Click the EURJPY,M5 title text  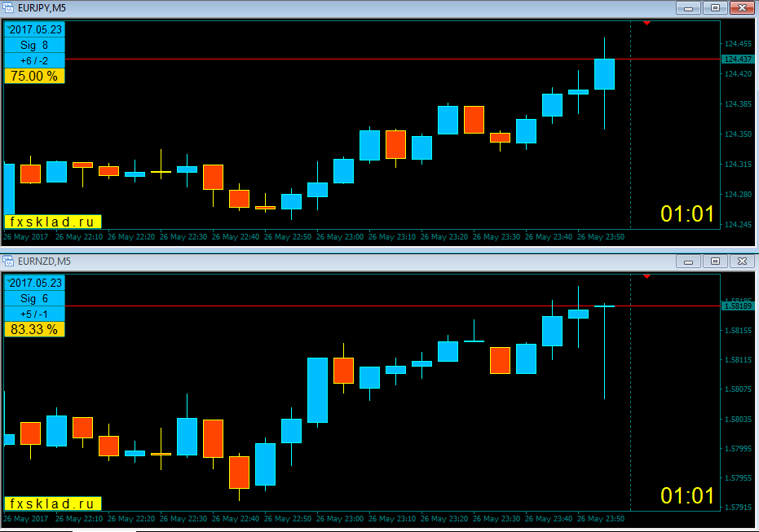[x=42, y=7]
